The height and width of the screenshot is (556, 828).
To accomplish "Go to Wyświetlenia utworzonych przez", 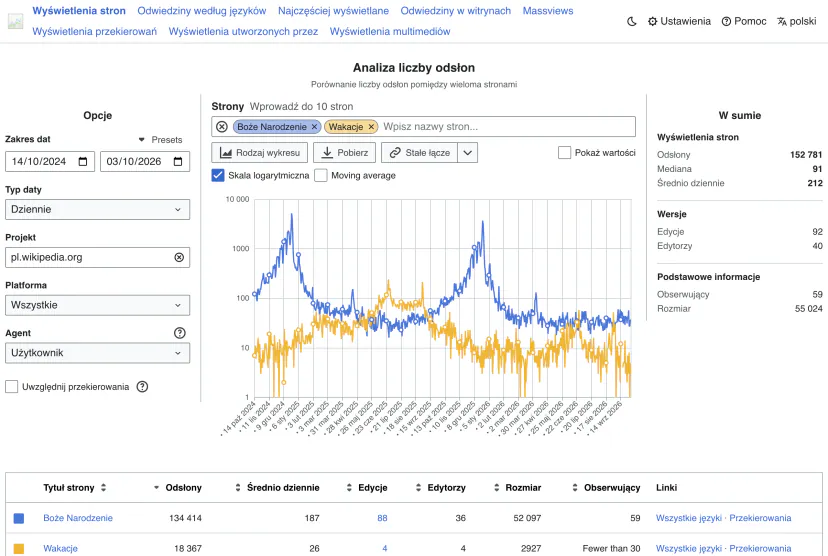I will coord(243,31).
